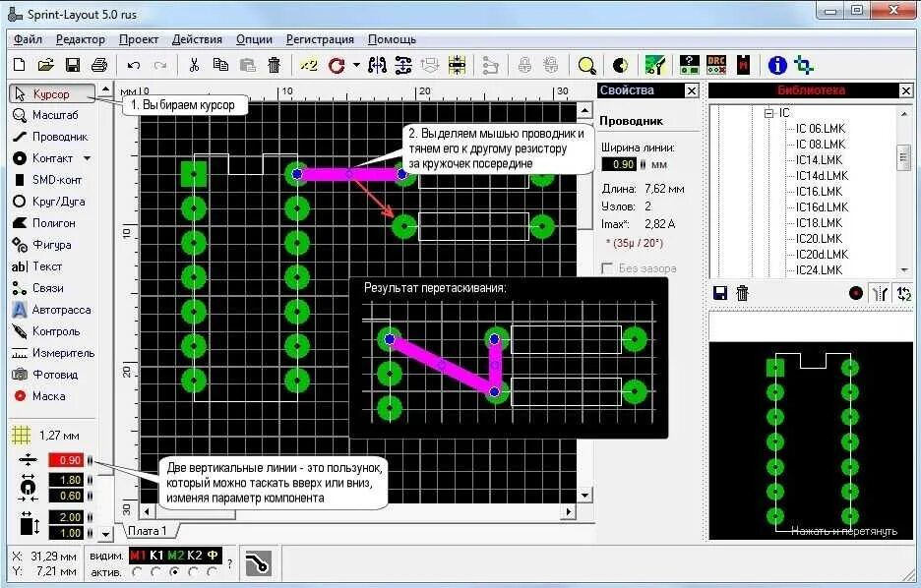Undo the last action

(x=134, y=65)
